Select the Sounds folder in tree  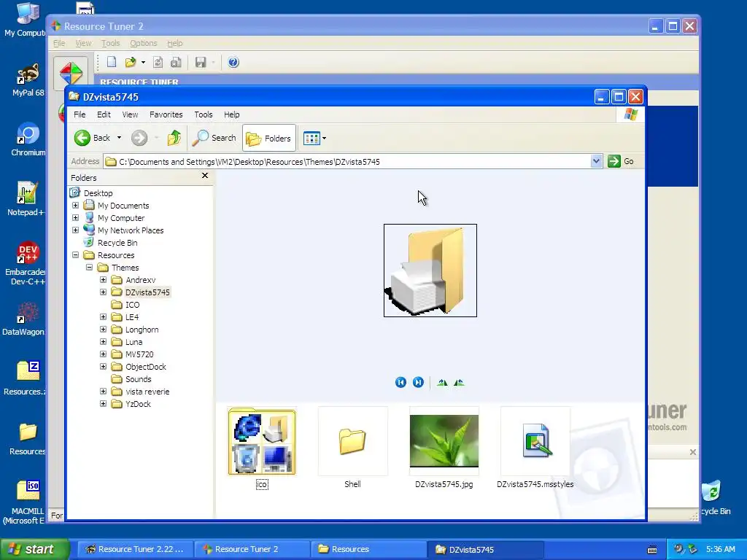pos(138,379)
